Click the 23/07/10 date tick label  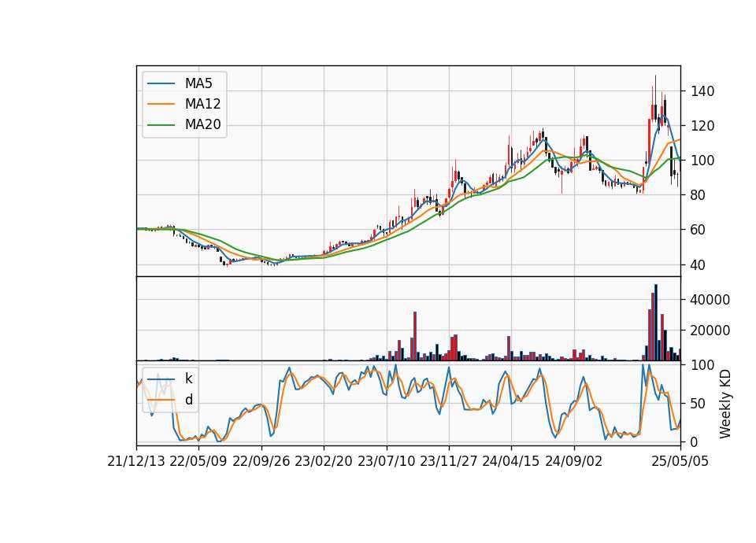tap(386, 462)
